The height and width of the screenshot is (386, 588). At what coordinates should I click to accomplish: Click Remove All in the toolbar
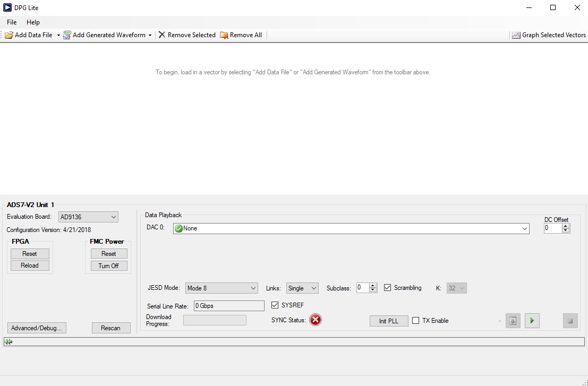(x=241, y=35)
